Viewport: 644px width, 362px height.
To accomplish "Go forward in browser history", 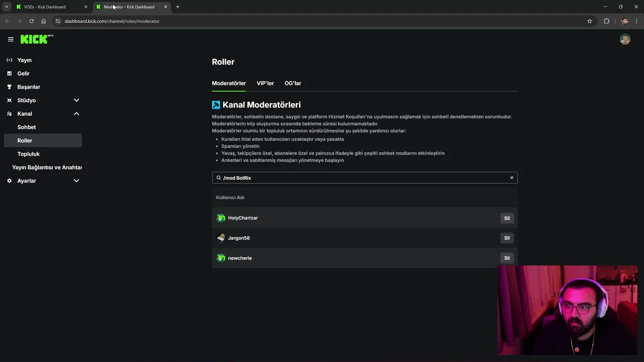I will coord(19,21).
